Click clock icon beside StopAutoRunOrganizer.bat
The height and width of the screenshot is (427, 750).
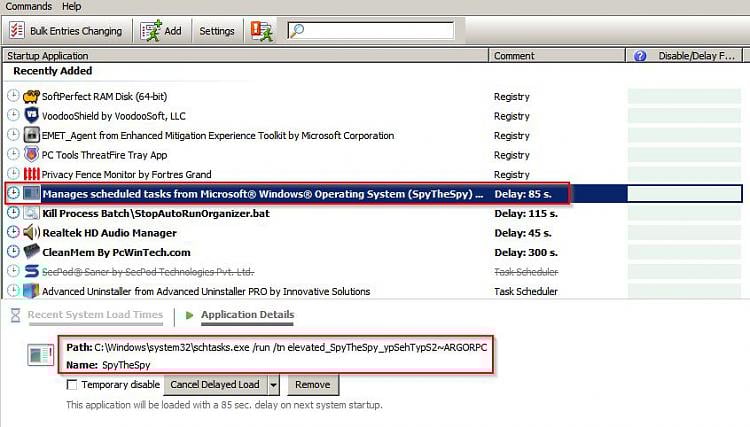(x=13, y=212)
